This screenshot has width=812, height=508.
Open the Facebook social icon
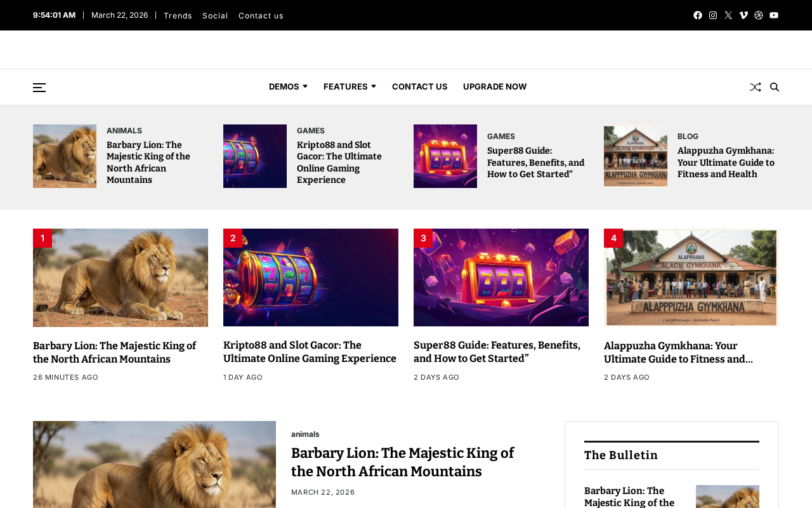pyautogui.click(x=698, y=15)
